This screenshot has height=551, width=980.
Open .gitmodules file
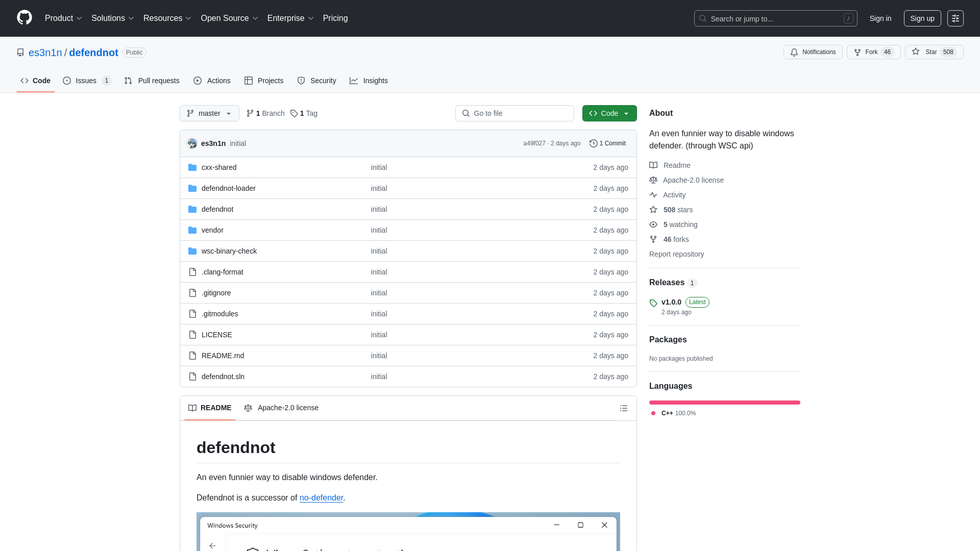[x=219, y=314]
